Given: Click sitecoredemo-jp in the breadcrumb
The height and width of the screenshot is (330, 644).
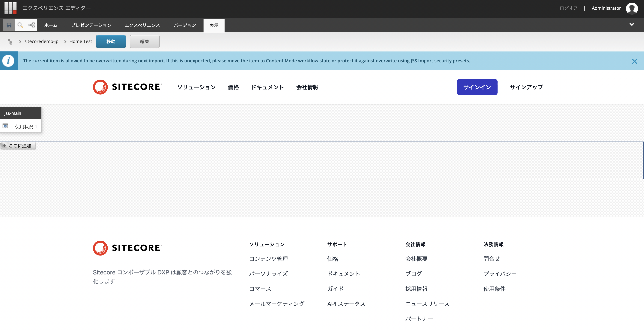Looking at the screenshot, I should [41, 41].
